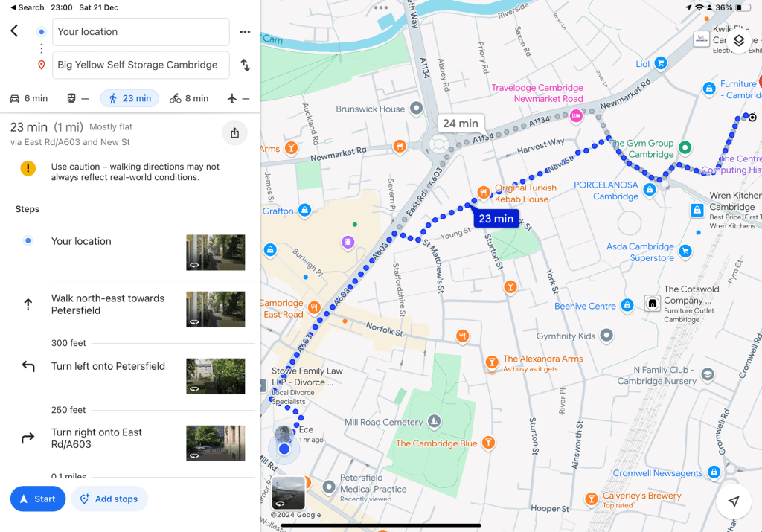
Task: Tap the Asda Cambridge Superstore cart pin
Action: (685, 251)
